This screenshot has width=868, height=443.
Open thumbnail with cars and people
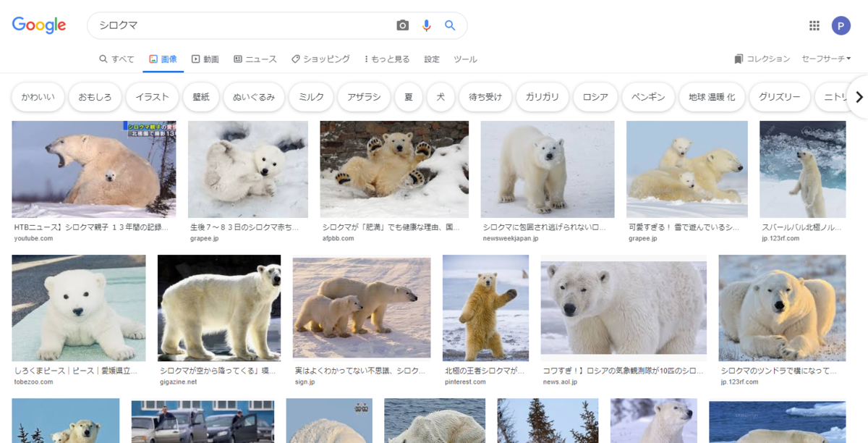(x=203, y=421)
